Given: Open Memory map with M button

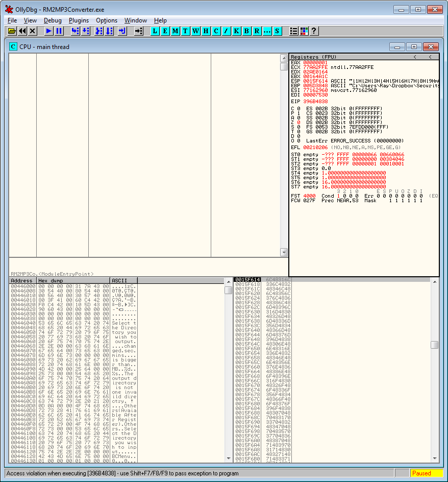Looking at the screenshot, I should [175, 31].
